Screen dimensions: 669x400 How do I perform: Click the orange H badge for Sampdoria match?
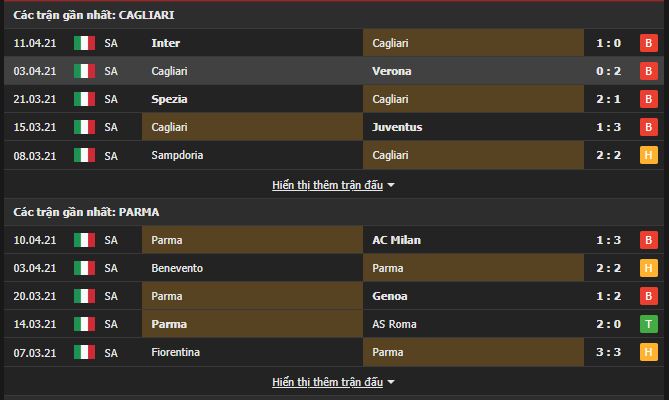click(649, 155)
